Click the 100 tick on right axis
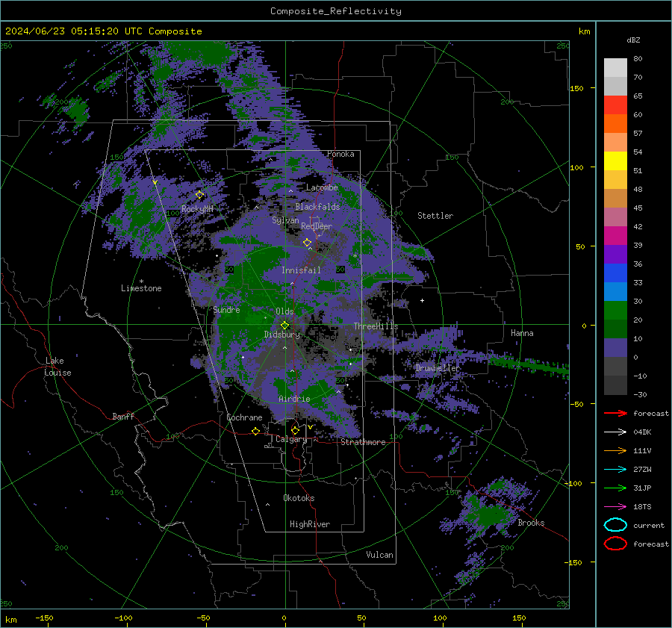 coord(577,167)
